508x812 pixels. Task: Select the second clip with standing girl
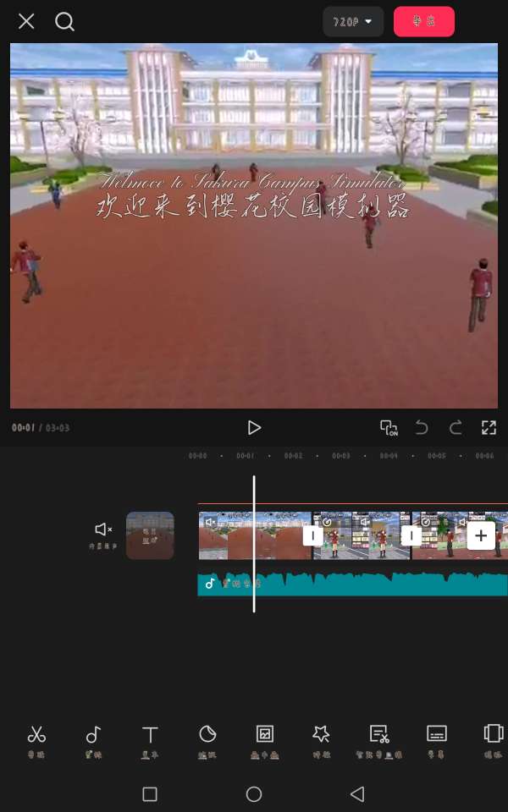coord(362,535)
